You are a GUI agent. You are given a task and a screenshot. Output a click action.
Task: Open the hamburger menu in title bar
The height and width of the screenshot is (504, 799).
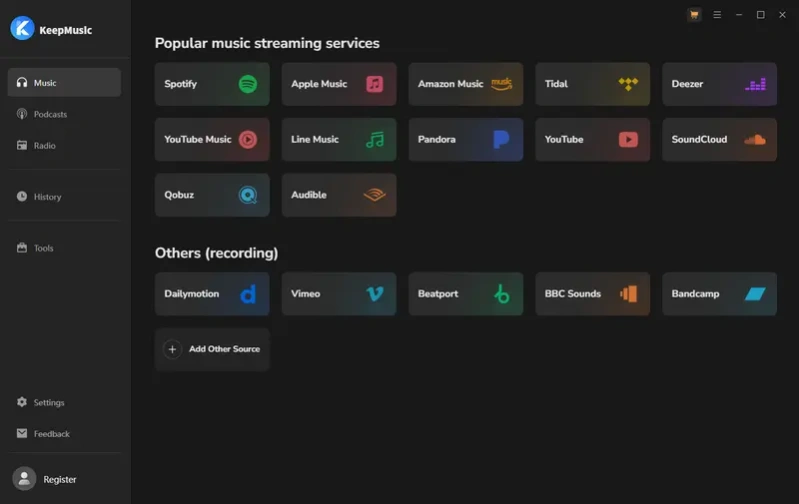717,15
